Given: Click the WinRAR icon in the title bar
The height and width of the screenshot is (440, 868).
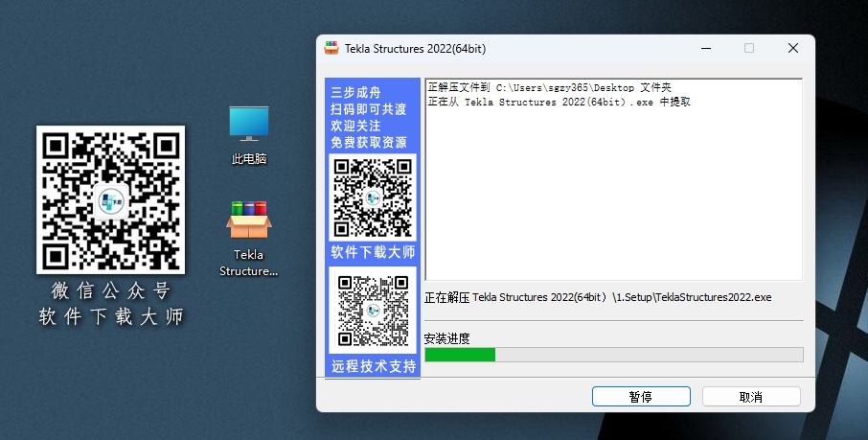Looking at the screenshot, I should click(x=331, y=48).
